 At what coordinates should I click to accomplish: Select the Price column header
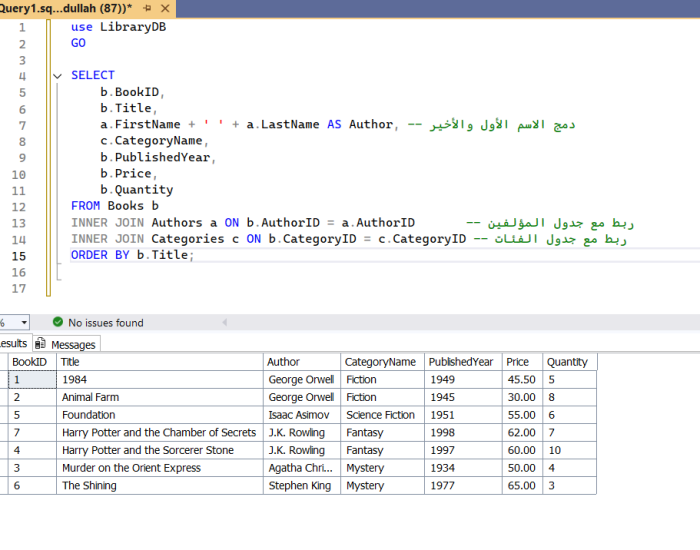click(517, 362)
